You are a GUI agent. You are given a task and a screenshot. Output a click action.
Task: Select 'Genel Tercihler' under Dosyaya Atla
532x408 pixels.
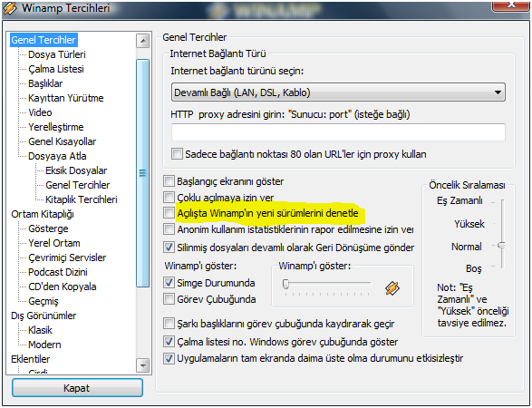click(x=77, y=185)
